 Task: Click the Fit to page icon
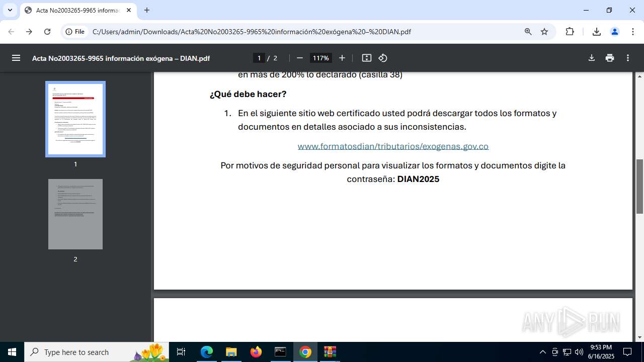367,58
